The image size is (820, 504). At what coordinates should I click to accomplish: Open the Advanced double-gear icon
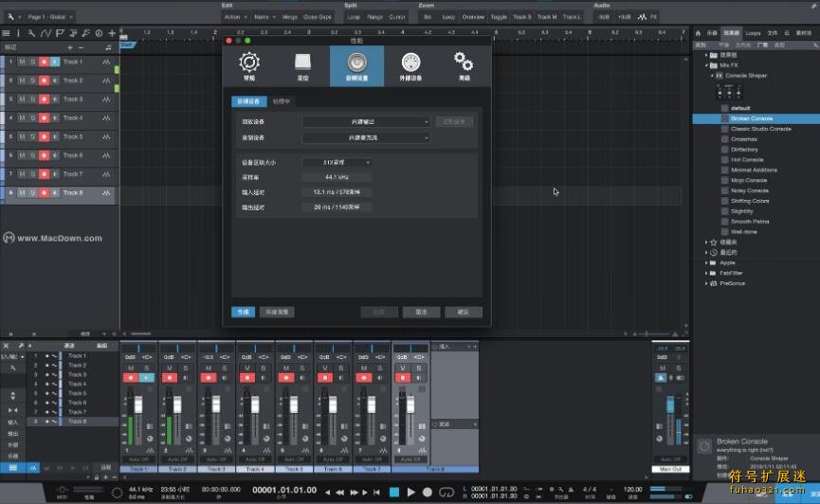click(x=464, y=63)
